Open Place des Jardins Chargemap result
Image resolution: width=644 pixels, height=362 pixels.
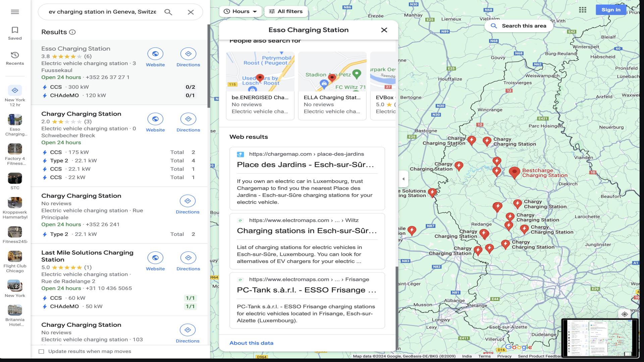pos(307,178)
